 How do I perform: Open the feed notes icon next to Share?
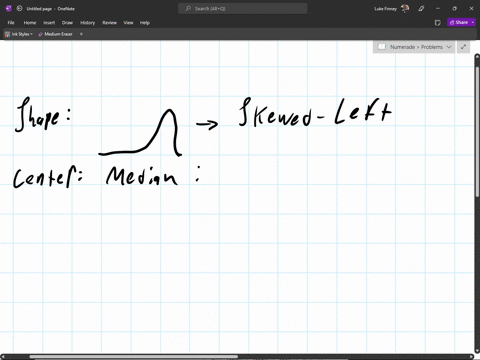[x=438, y=23]
